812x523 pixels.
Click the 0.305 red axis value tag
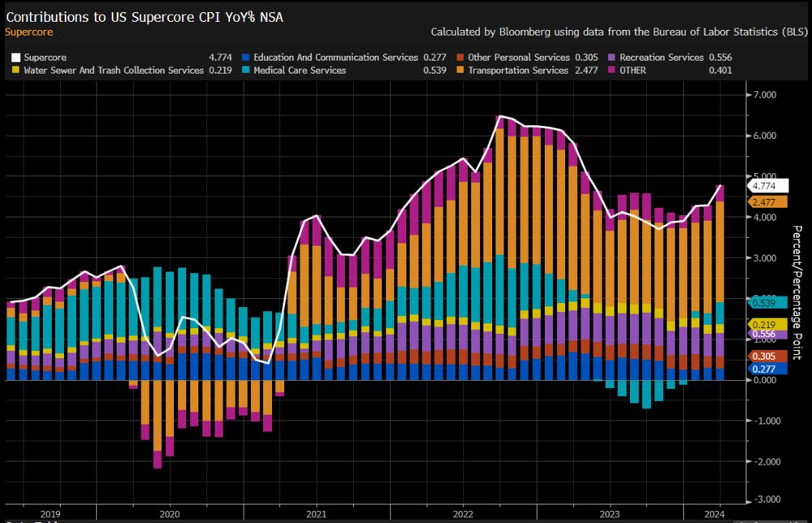click(x=768, y=357)
